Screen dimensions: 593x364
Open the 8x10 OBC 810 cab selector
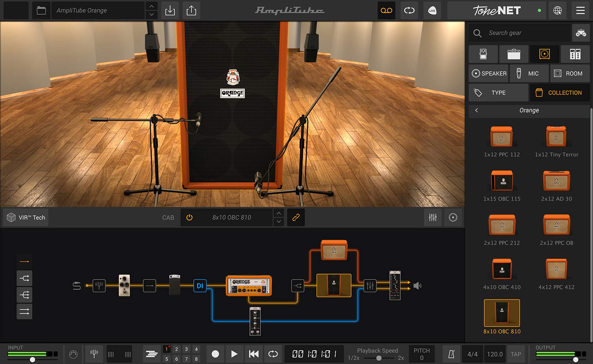(x=232, y=218)
